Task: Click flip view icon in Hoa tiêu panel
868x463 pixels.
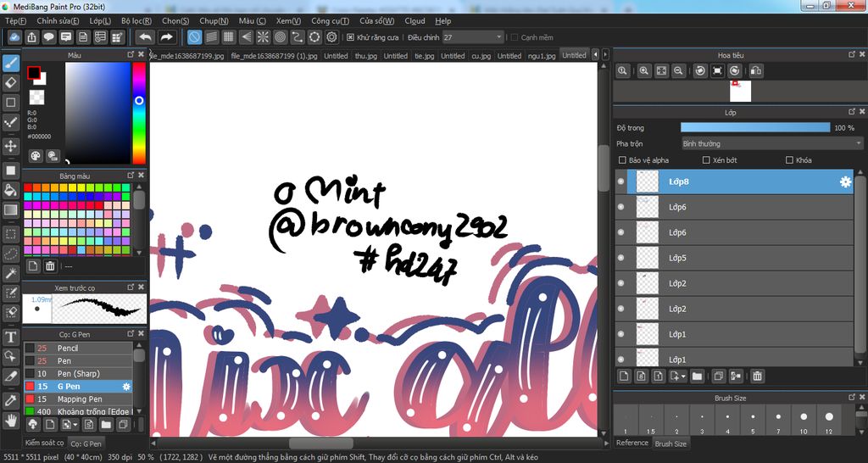Action: pos(755,70)
